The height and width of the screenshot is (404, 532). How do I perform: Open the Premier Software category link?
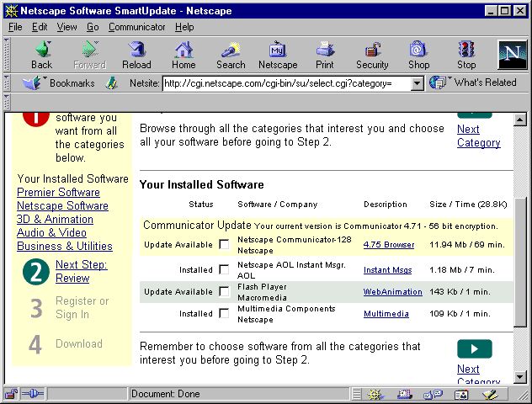point(58,193)
